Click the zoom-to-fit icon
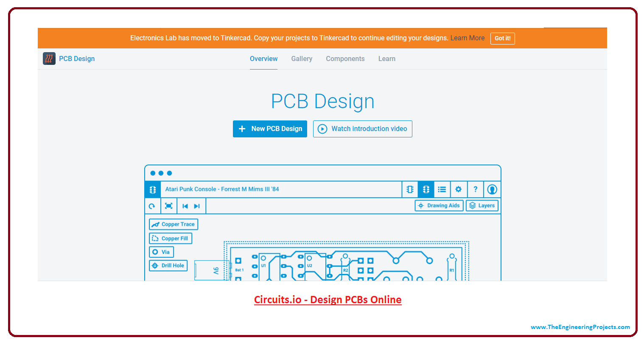Viewport: 644px width, 346px height. pyautogui.click(x=168, y=206)
